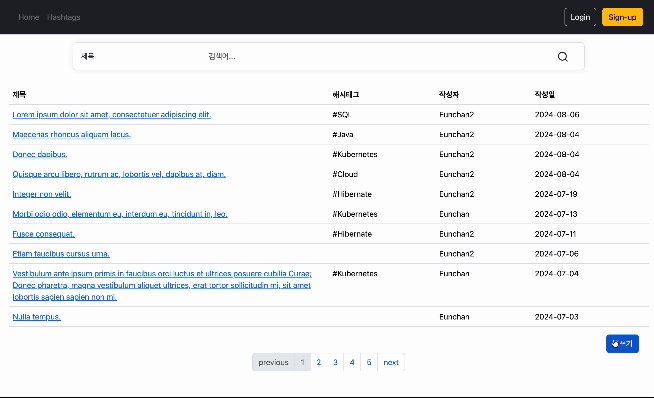The height and width of the screenshot is (398, 654).
Task: Go to page 1 in pagination
Action: (x=302, y=362)
